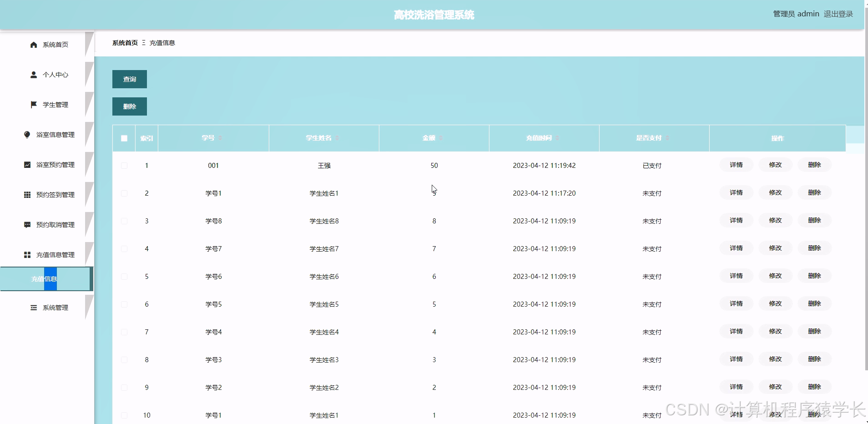Viewport: 868px width, 424px height.
Task: View 详情 for index 2 row
Action: point(736,192)
